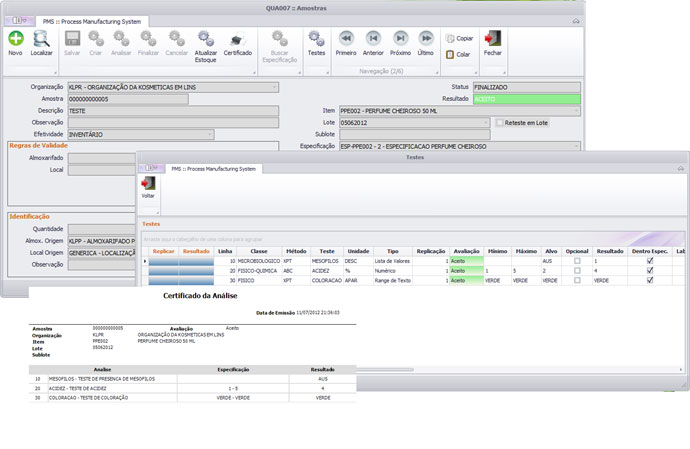
Task: Click the Fechar exit icon
Action: tap(493, 38)
